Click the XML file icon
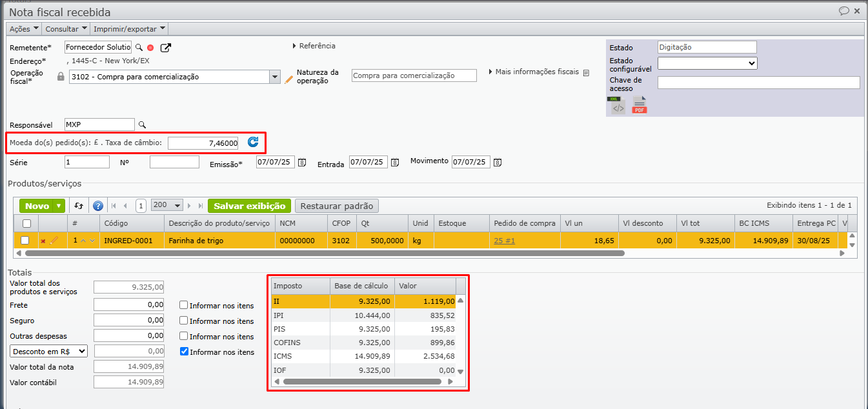868x409 pixels. point(618,106)
